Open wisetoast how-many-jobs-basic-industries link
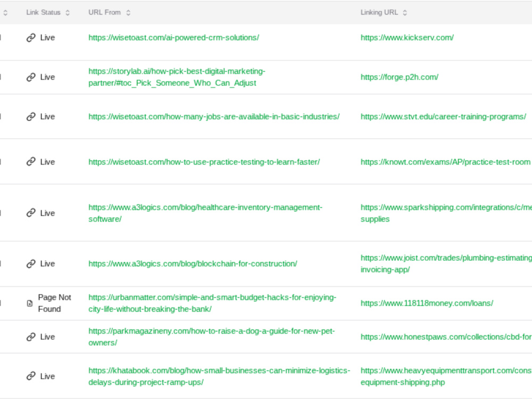 [214, 117]
